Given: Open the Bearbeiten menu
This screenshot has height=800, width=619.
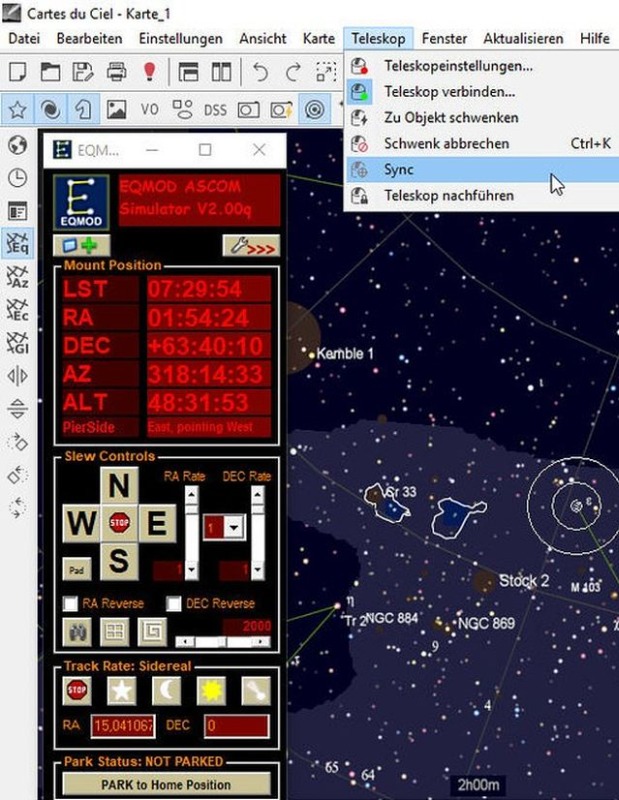Looking at the screenshot, I should (89, 39).
